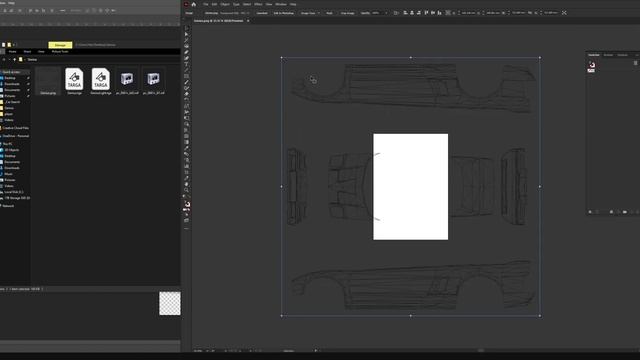
Task: Click the Image Trace button
Action: pyautogui.click(x=308, y=13)
